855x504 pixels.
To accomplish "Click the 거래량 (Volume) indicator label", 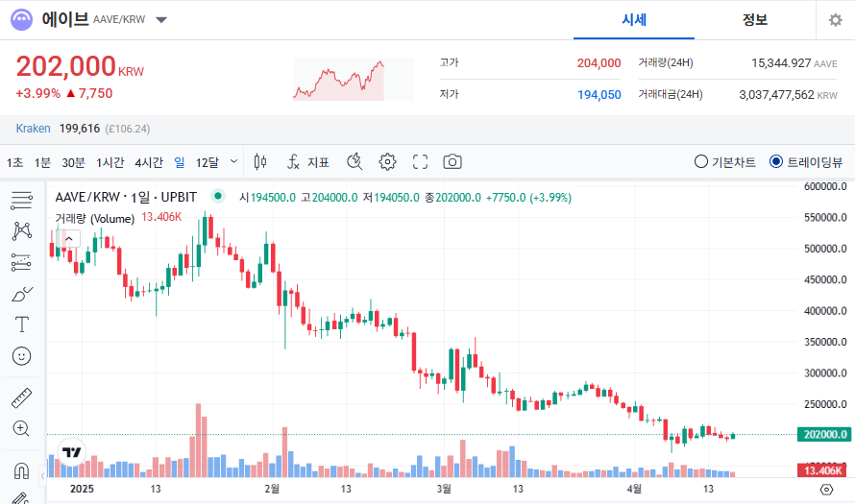I will tap(95, 219).
